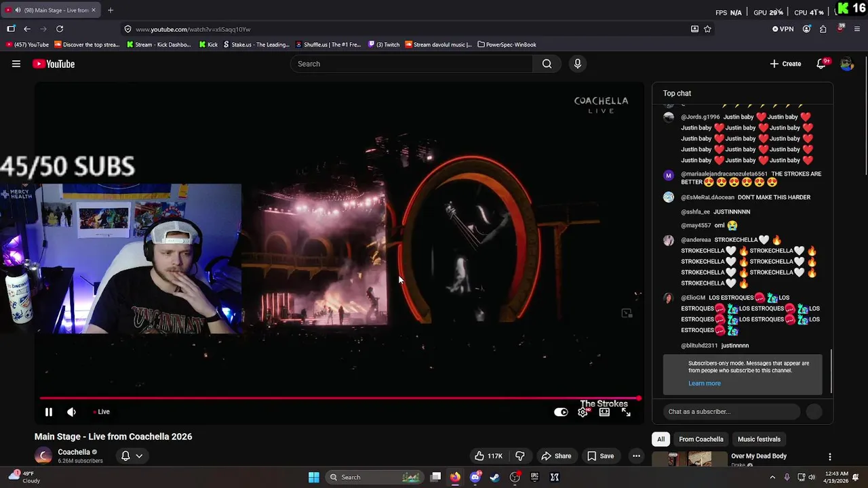This screenshot has width=868, height=488.
Task: Open the Main Stage browser tab
Action: 52,10
